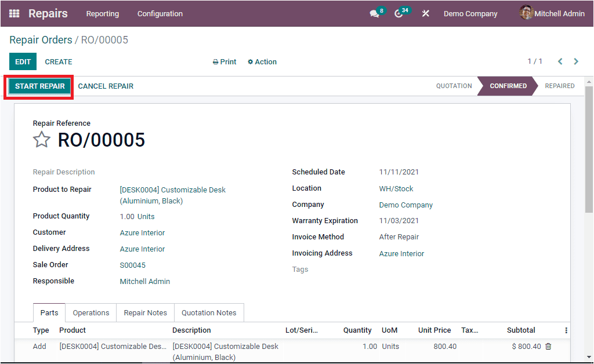This screenshot has width=594, height=364.
Task: Click the After Repair invoice method value
Action: coord(399,237)
